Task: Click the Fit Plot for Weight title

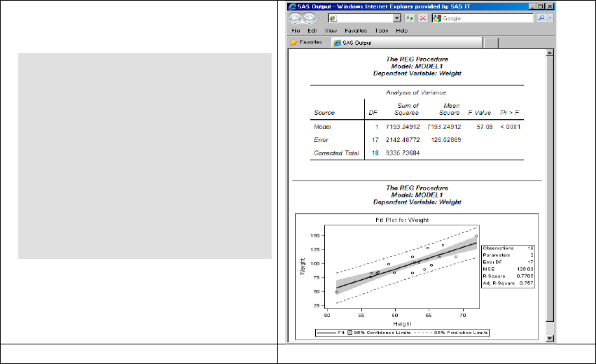Action: click(x=402, y=220)
